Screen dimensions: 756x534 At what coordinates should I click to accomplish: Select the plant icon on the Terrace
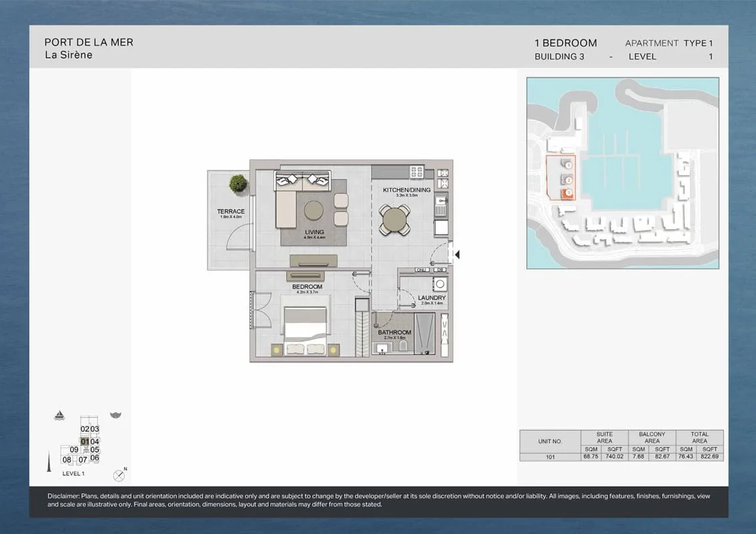(237, 184)
